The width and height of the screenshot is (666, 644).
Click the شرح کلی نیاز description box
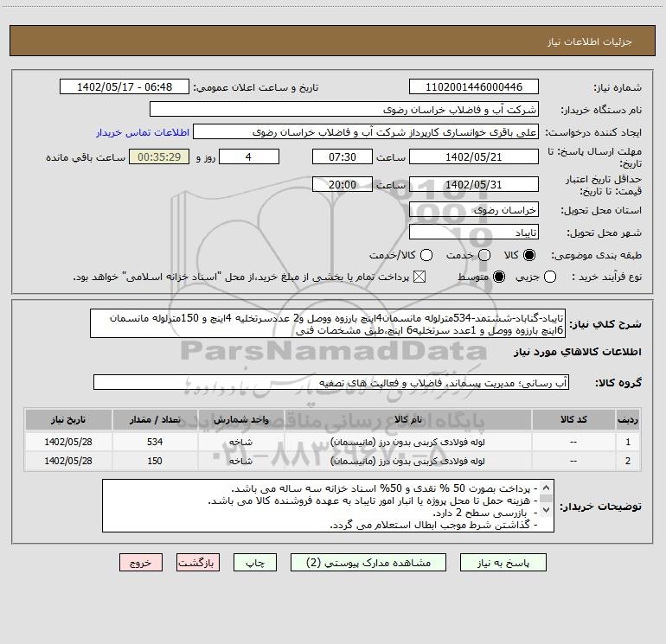pyautogui.click(x=328, y=324)
